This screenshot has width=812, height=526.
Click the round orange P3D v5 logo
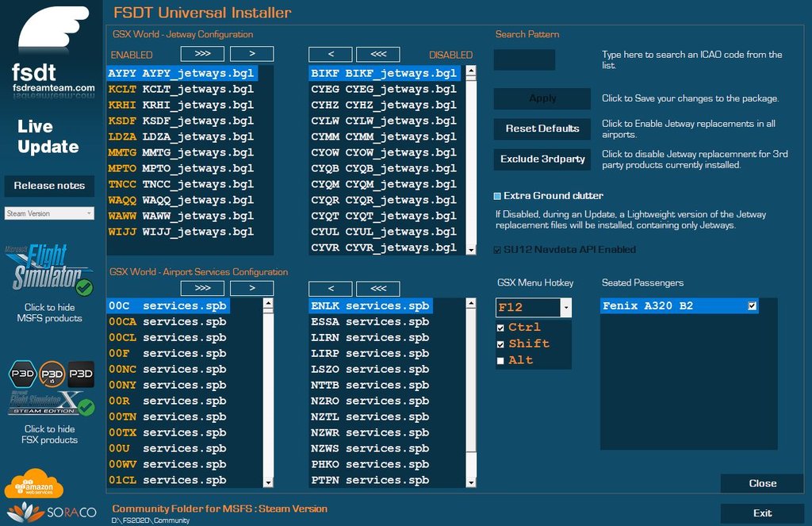tap(52, 374)
